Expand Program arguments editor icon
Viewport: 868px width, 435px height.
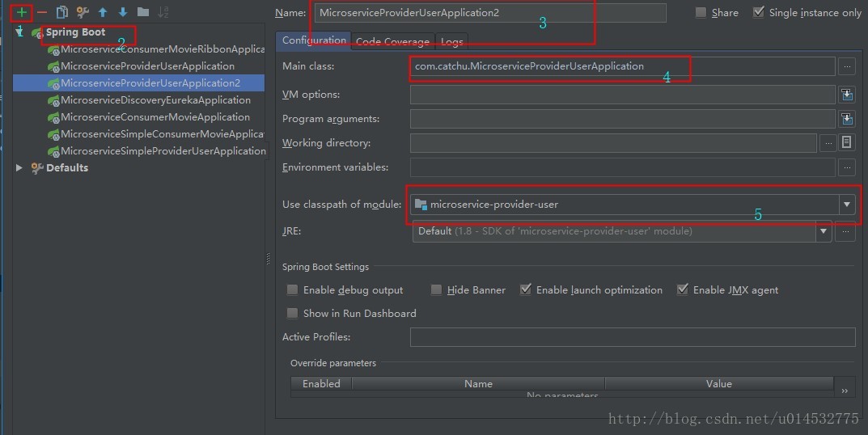point(846,119)
